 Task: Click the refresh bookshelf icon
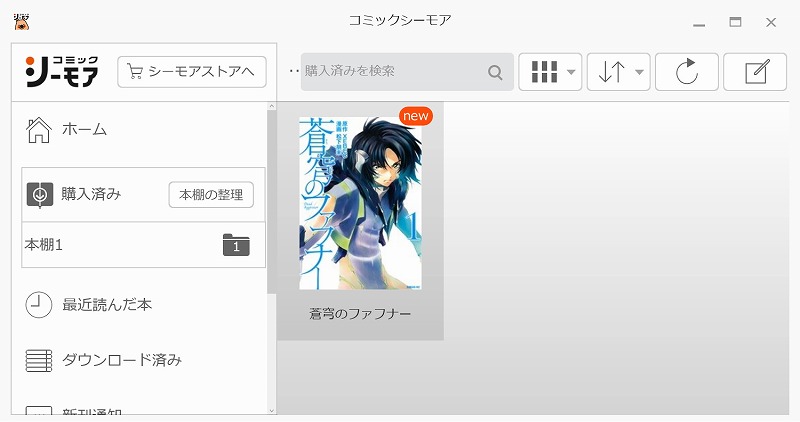pos(687,71)
